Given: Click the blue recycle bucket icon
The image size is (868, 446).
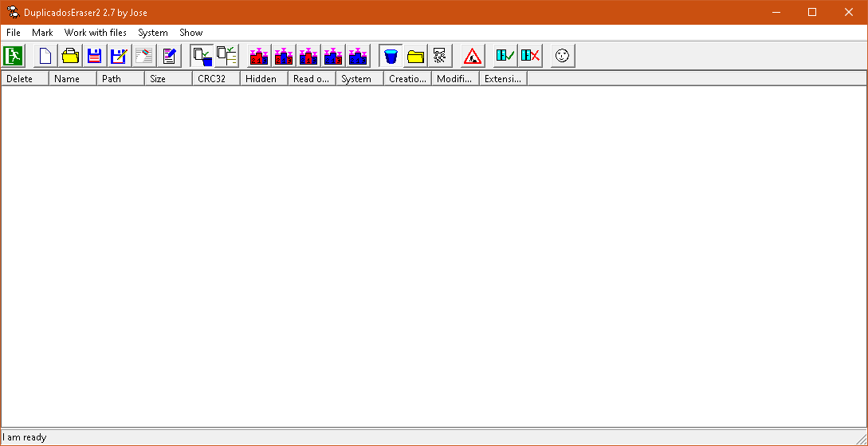Looking at the screenshot, I should point(391,56).
